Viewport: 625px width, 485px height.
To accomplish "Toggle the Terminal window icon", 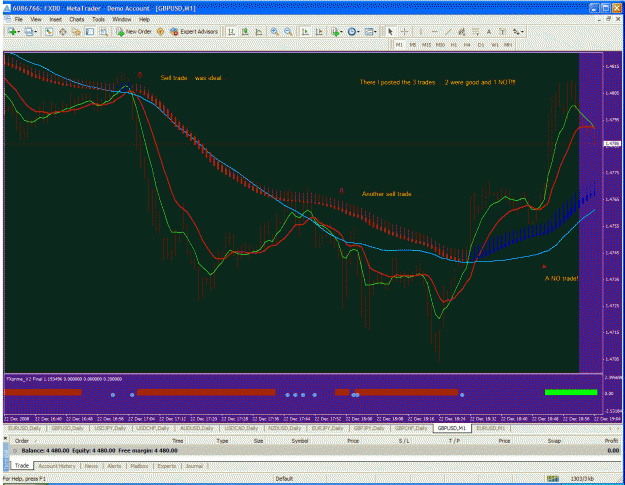I will point(90,32).
